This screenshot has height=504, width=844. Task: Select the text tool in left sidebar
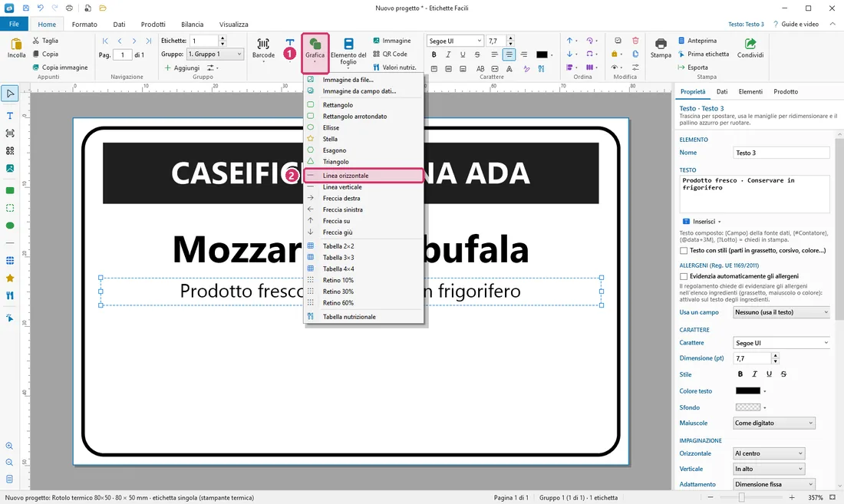[10, 116]
